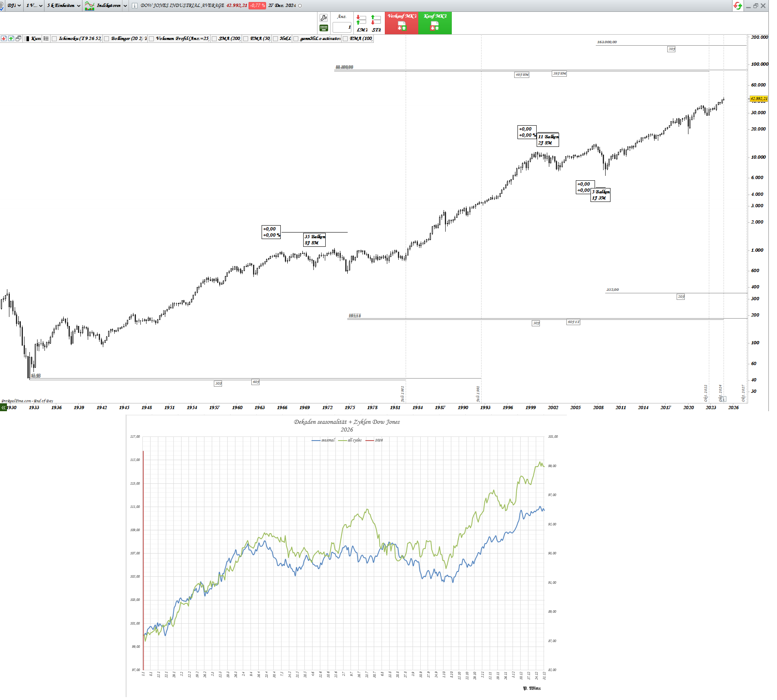The height and width of the screenshot is (700, 777).
Task: Click the black Kurs price style icon
Action: pos(27,38)
